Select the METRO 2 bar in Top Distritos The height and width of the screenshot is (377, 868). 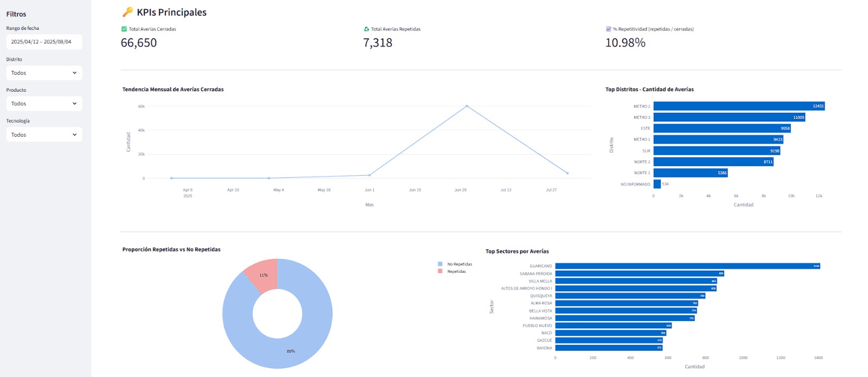pyautogui.click(x=738, y=106)
